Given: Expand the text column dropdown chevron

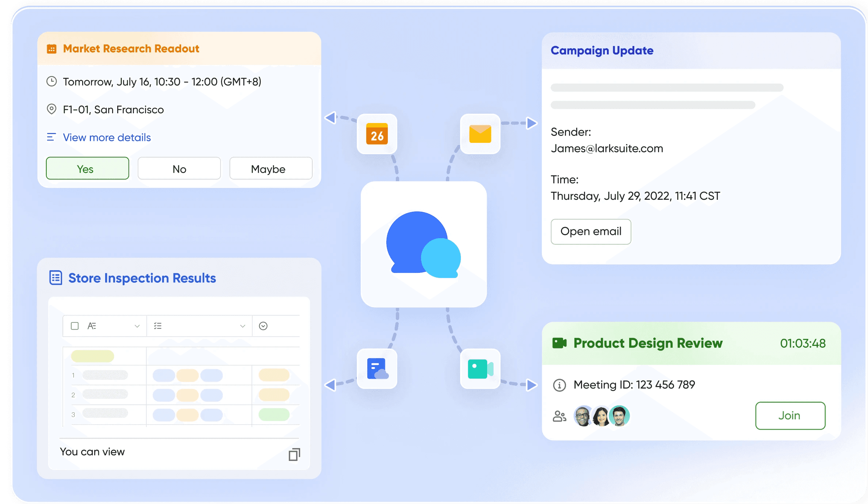Looking at the screenshot, I should point(137,326).
